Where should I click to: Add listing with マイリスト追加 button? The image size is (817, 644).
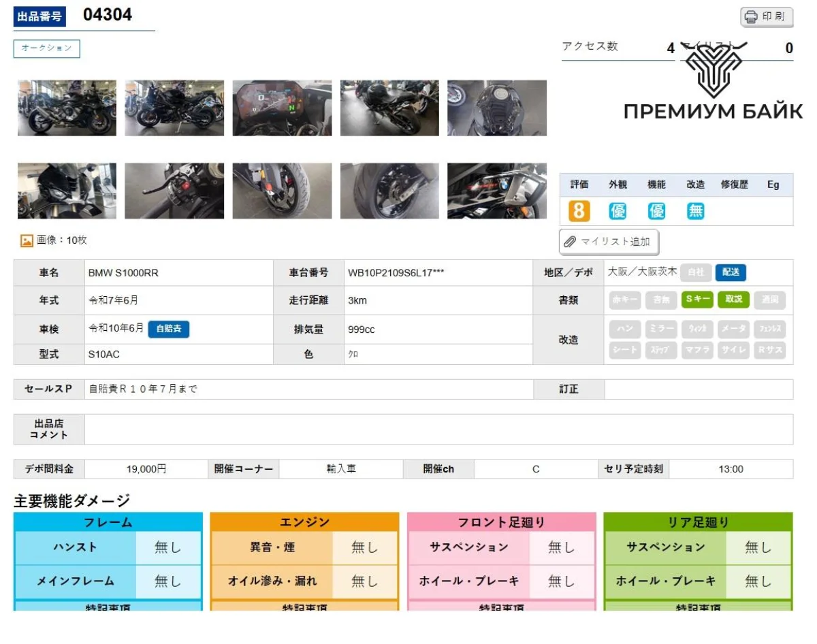pyautogui.click(x=609, y=242)
